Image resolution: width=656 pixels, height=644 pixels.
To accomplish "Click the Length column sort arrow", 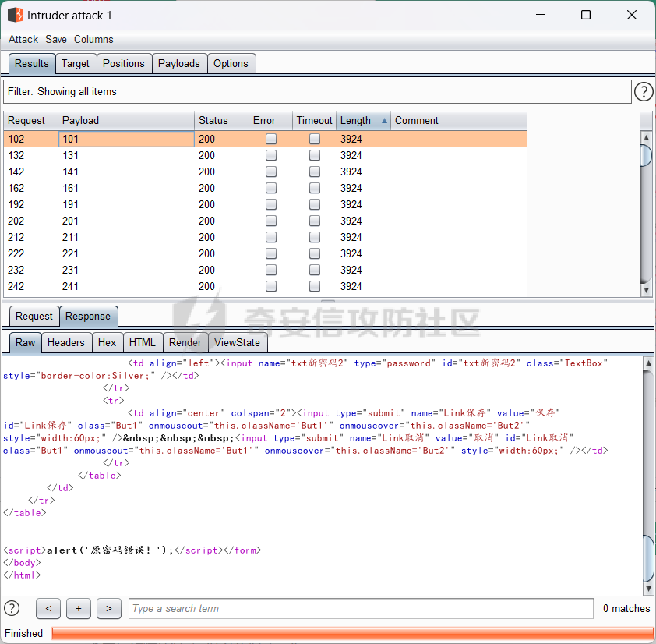I will [x=384, y=121].
